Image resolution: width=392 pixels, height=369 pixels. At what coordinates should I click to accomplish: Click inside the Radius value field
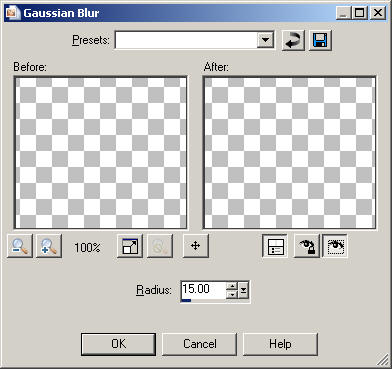[x=203, y=289]
